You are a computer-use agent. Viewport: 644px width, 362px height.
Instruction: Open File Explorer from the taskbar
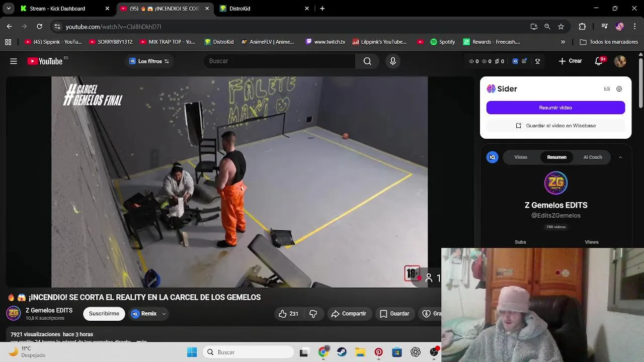coord(360,352)
